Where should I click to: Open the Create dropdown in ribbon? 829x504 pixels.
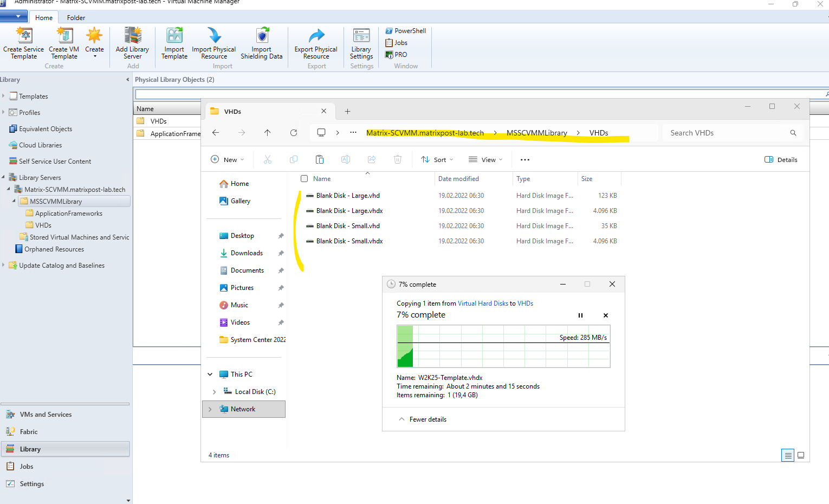(x=94, y=43)
